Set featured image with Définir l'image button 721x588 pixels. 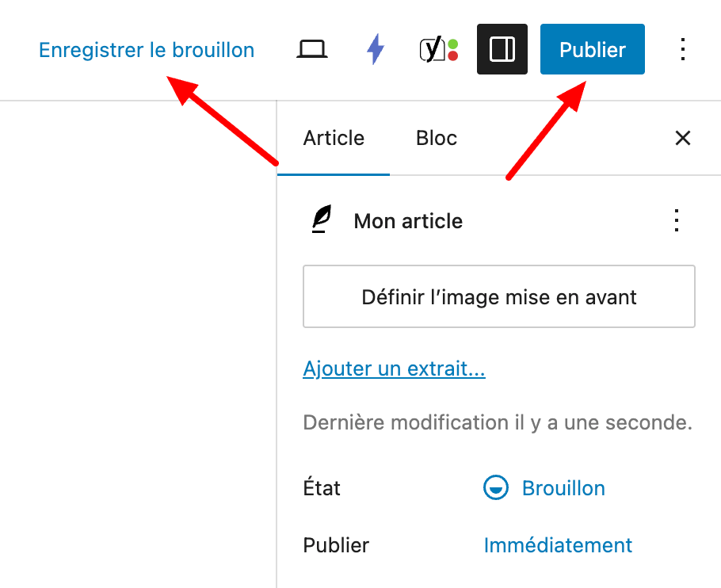click(x=499, y=296)
